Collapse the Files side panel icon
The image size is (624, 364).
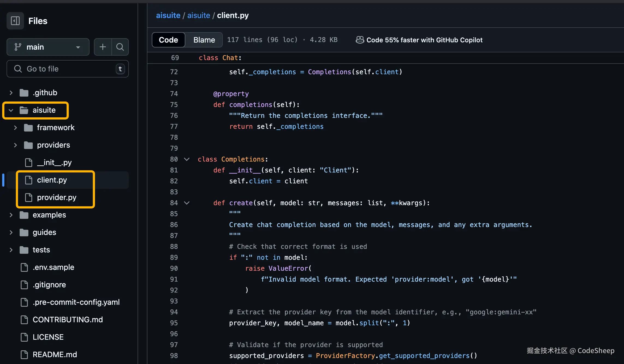pos(15,21)
